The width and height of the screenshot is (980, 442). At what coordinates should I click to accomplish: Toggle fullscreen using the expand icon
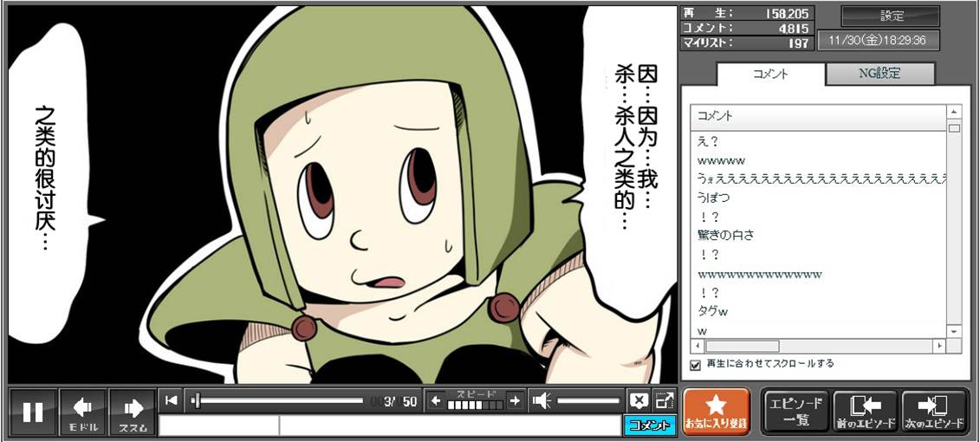click(x=664, y=400)
